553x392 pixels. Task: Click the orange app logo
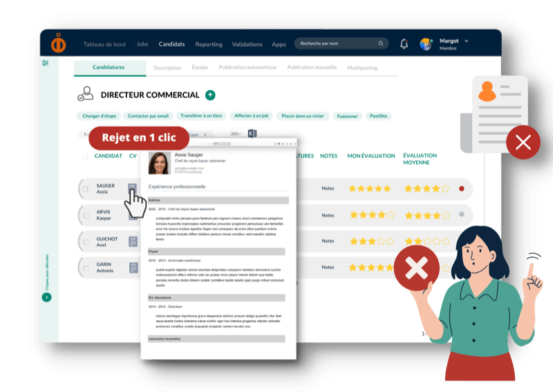[58, 43]
